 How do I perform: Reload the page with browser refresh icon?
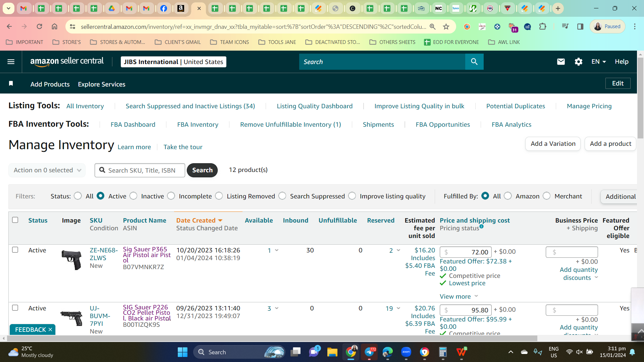pos(39,26)
